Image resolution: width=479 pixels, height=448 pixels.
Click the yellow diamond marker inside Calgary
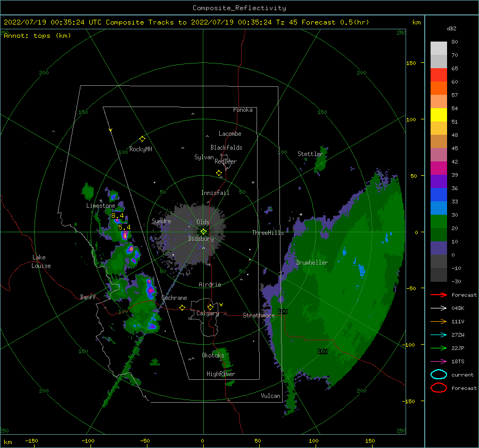click(210, 307)
